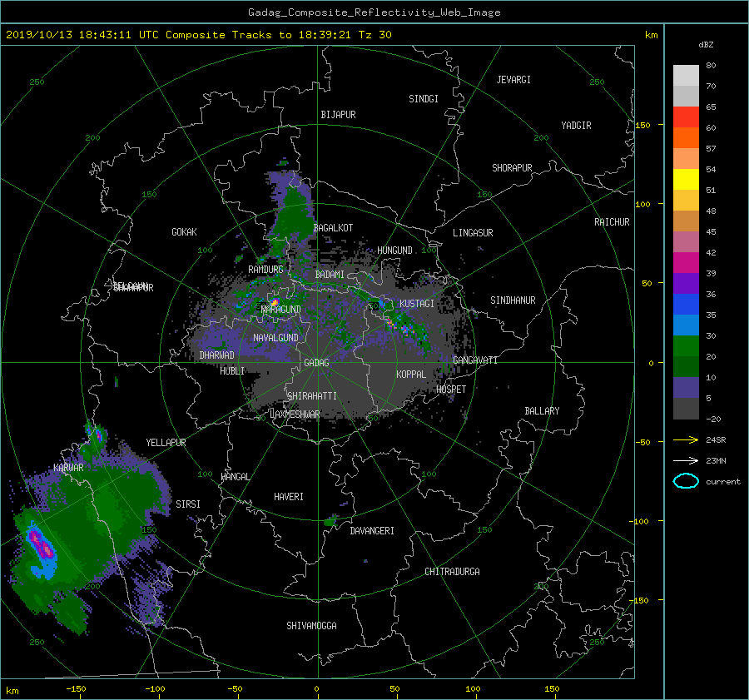Click the 24SR yellow arrow legend icon

point(686,439)
